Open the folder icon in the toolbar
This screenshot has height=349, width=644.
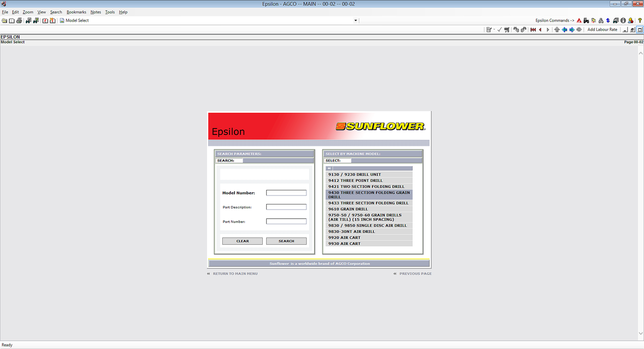tap(5, 21)
